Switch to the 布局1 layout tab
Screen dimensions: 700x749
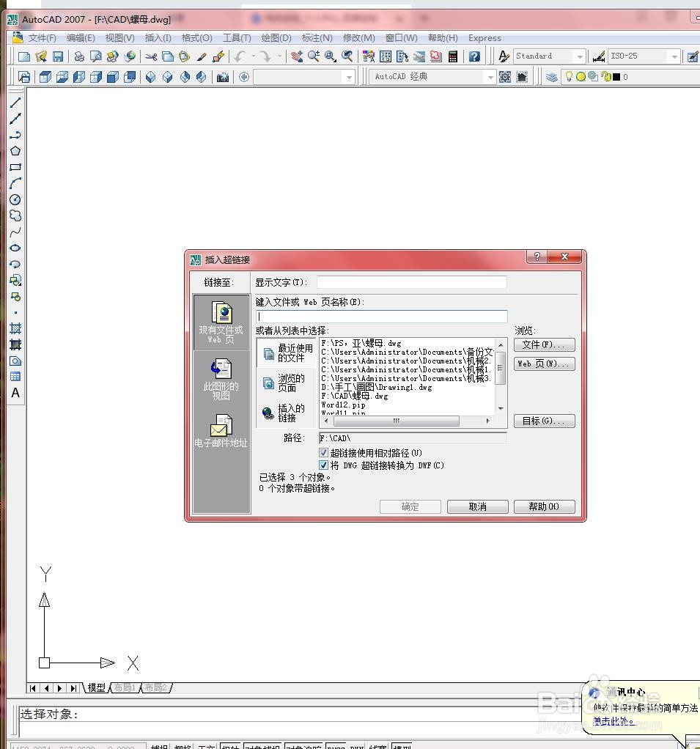(124, 687)
